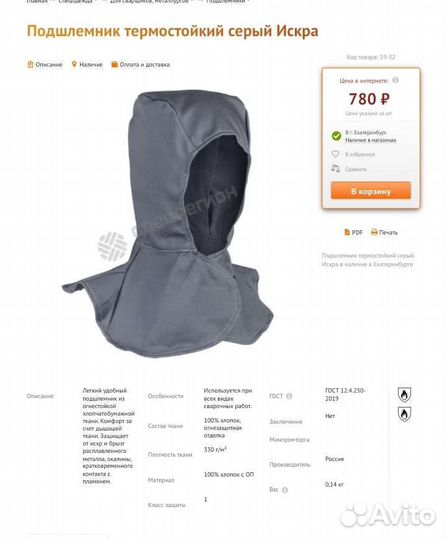Click the heart favorites icon

point(335,154)
